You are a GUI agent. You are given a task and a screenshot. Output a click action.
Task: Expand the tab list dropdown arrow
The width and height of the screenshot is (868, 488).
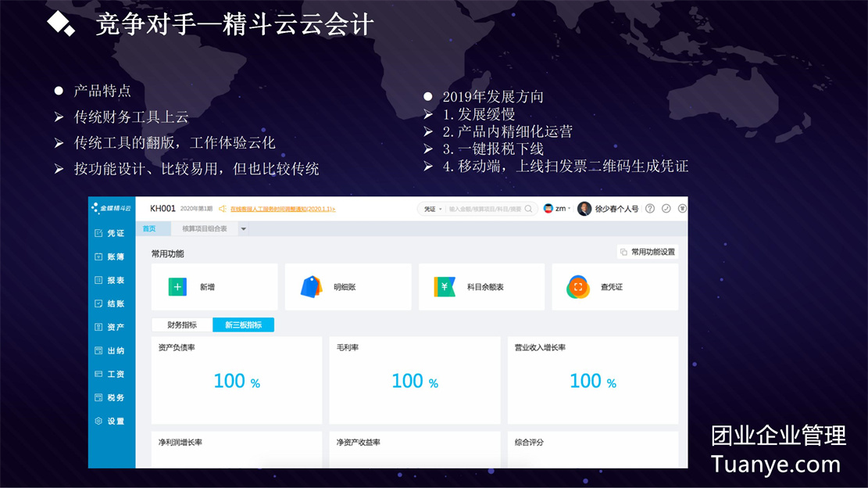click(x=243, y=229)
